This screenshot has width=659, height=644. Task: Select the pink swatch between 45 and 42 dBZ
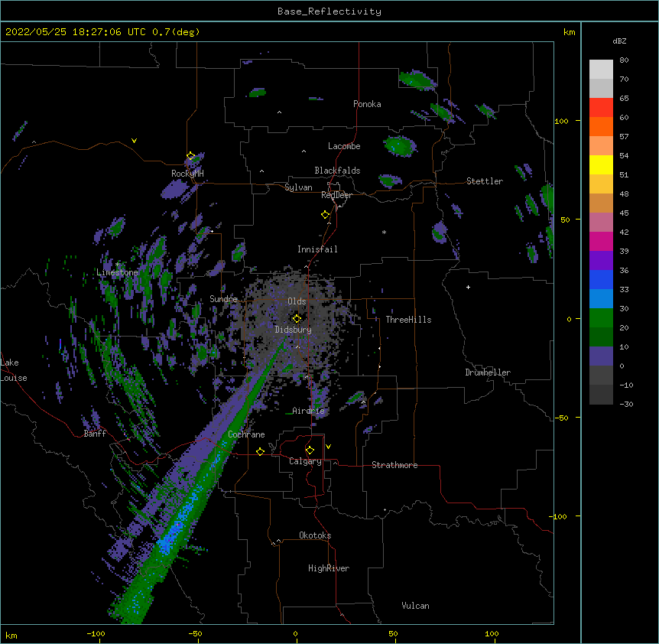click(x=601, y=223)
